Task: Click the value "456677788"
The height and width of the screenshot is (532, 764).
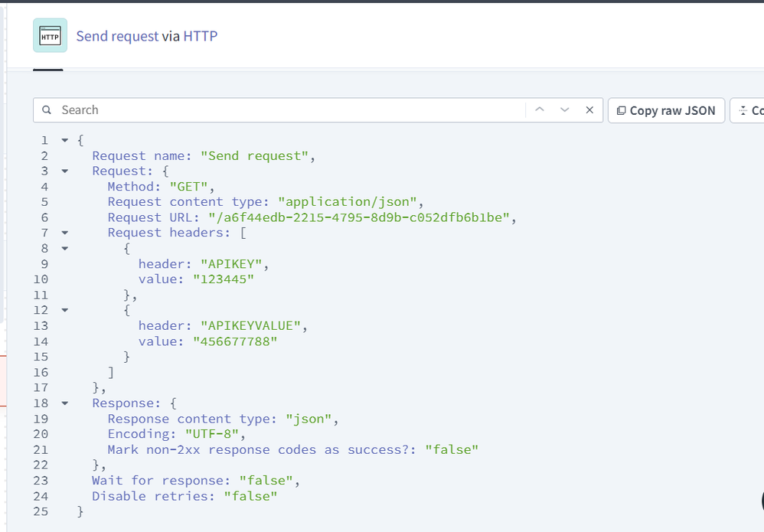Action: pyautogui.click(x=235, y=341)
